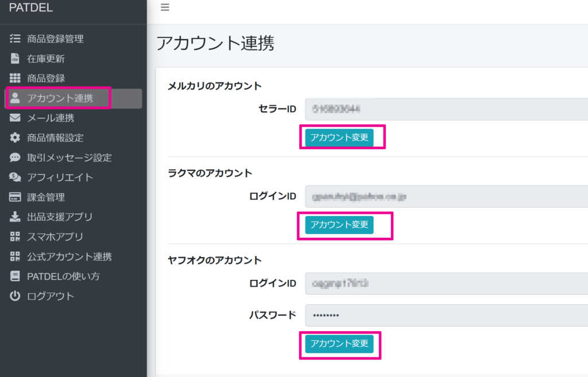This screenshot has width=588, height=377.
Task: Click the ヤフオク パスワード input field
Action: pyautogui.click(x=446, y=315)
